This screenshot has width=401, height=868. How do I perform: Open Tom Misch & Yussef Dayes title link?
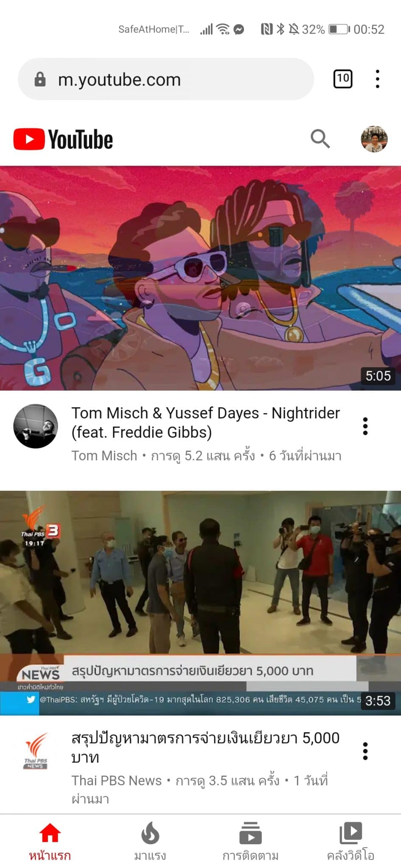[205, 423]
